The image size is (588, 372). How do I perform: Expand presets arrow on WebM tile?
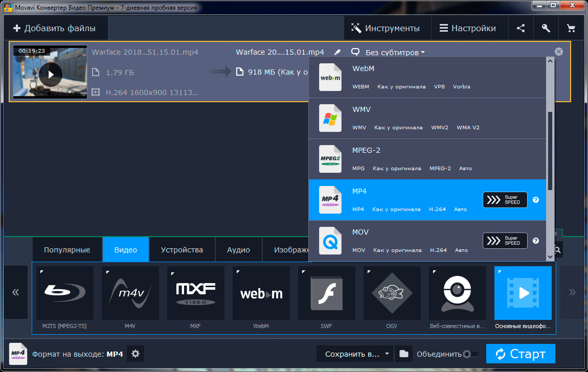click(x=238, y=272)
